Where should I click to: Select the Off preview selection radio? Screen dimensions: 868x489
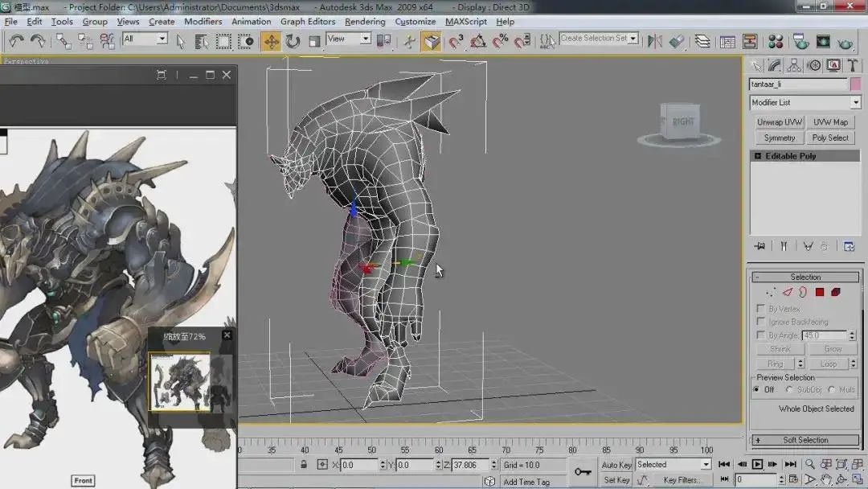[x=757, y=390]
